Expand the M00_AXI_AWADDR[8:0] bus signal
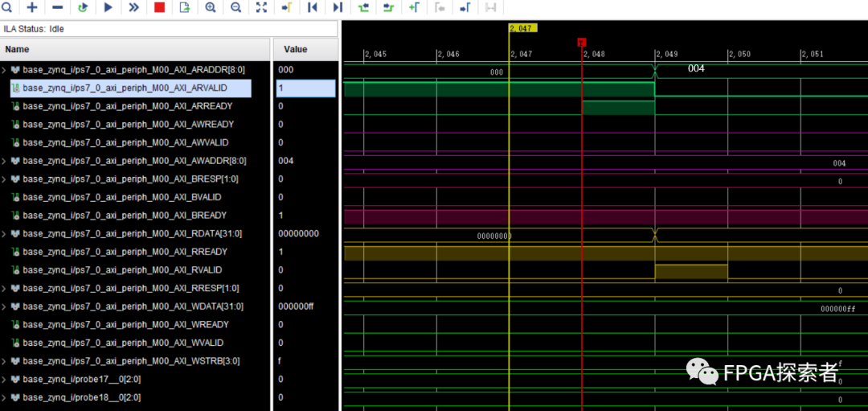The width and height of the screenshot is (868, 411). click(x=5, y=161)
